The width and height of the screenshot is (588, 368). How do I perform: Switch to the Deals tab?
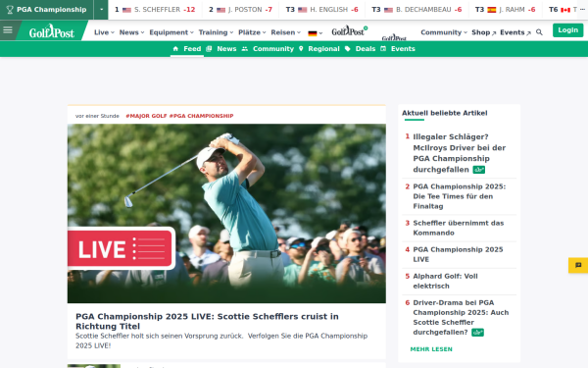(360, 49)
